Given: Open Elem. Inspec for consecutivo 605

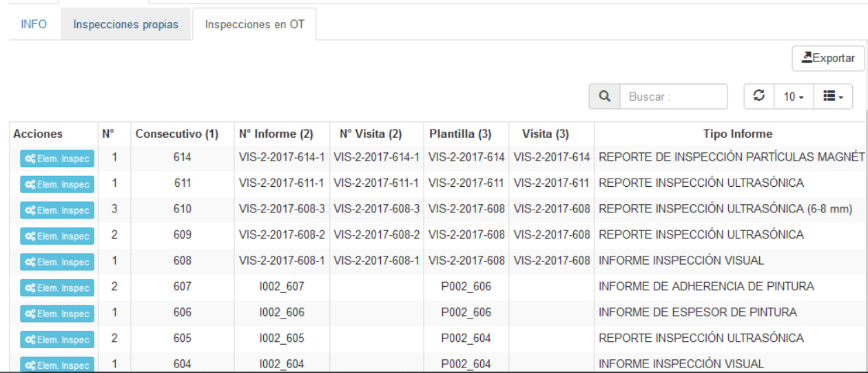Looking at the screenshot, I should click(x=57, y=339).
